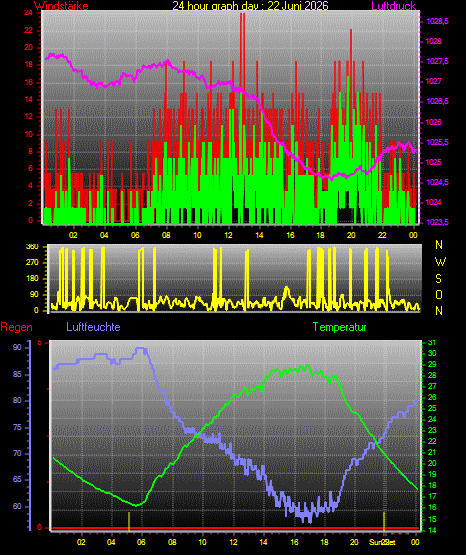Click the S wind direction label

tap(438, 279)
